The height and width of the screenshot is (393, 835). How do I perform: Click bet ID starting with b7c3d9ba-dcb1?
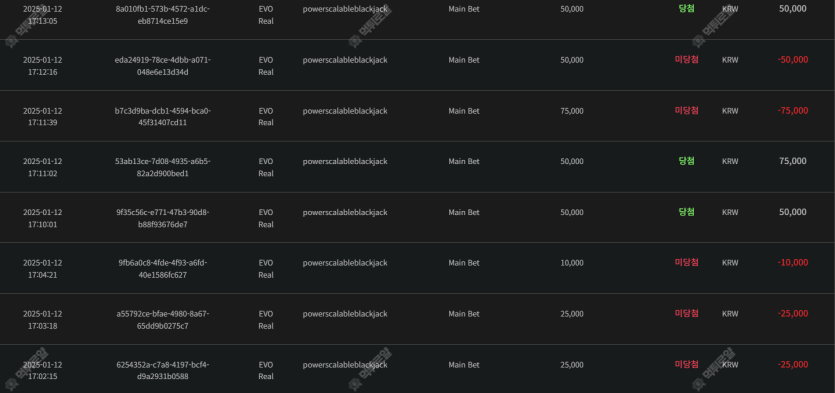coord(162,117)
